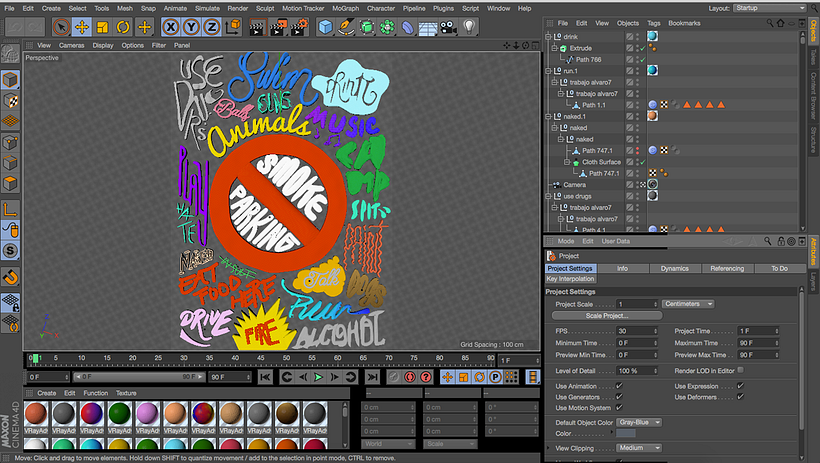Jump to end of timeline
Image resolution: width=820 pixels, height=463 pixels.
tap(372, 377)
